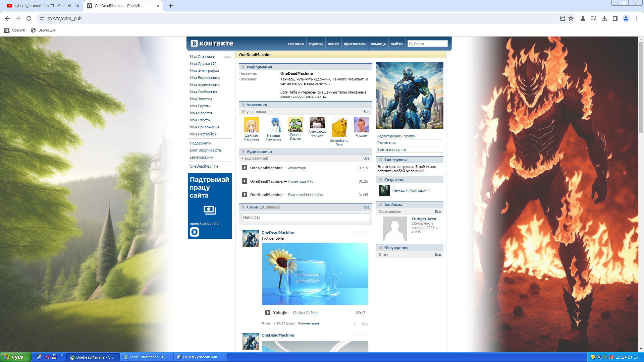Open помощь in top navigation
This screenshot has height=362, width=644.
point(378,44)
